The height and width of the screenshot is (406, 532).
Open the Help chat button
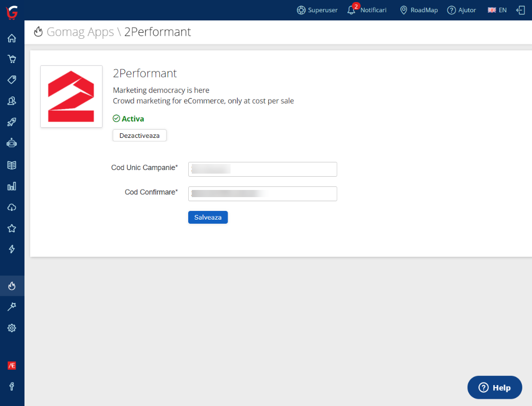495,387
